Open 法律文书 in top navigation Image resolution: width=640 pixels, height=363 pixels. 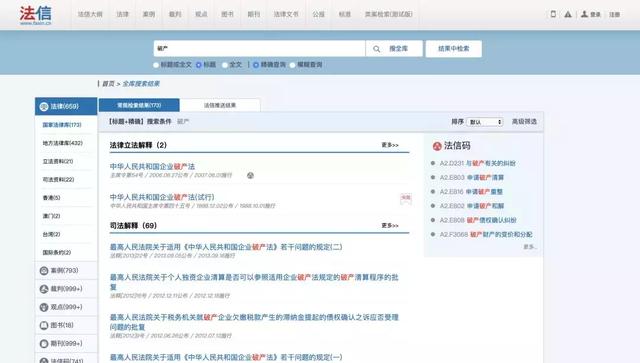click(x=286, y=14)
